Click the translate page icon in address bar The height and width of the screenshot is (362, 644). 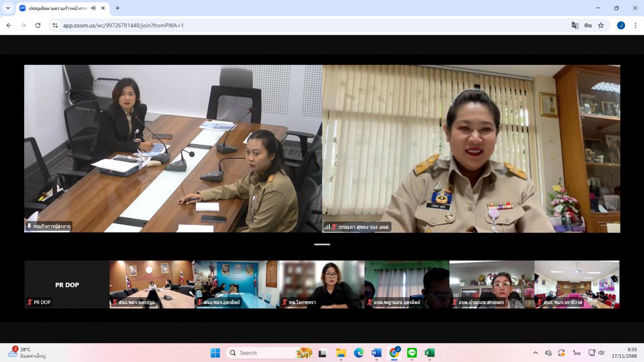tap(575, 25)
